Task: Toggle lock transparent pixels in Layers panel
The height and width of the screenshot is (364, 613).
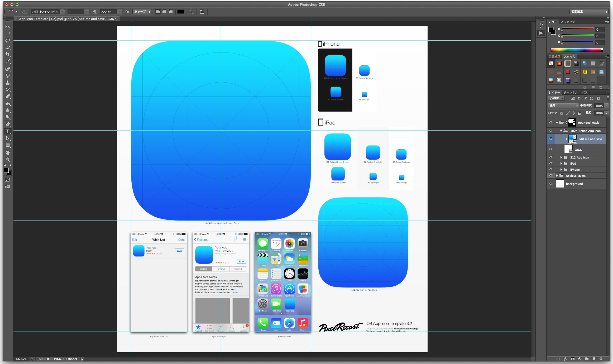Action: pos(562,113)
